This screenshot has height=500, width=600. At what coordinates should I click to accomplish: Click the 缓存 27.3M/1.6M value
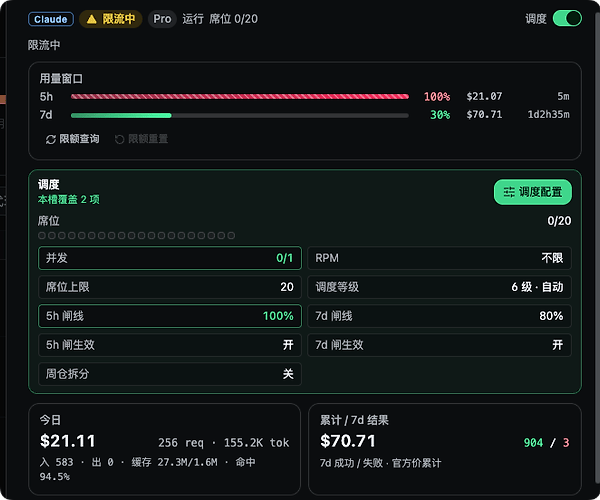click(x=174, y=462)
